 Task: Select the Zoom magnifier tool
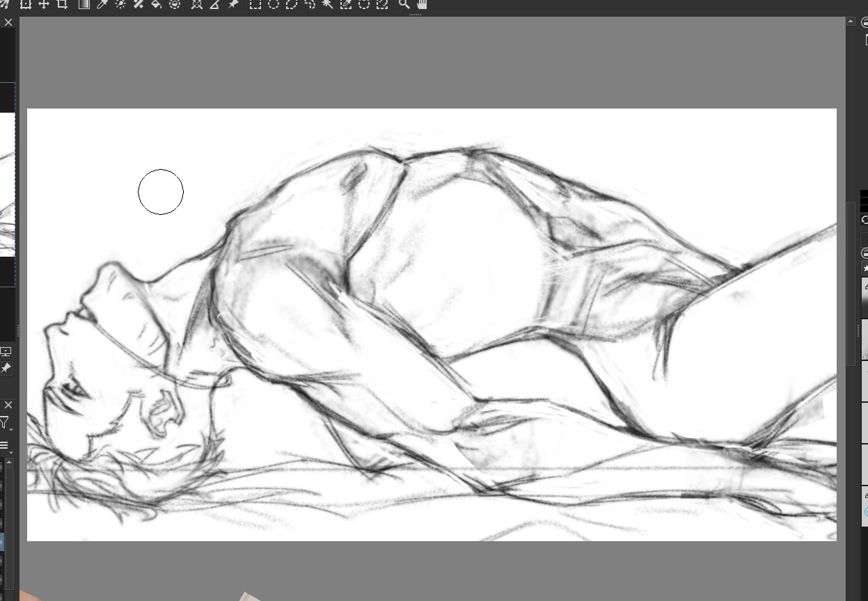click(404, 4)
